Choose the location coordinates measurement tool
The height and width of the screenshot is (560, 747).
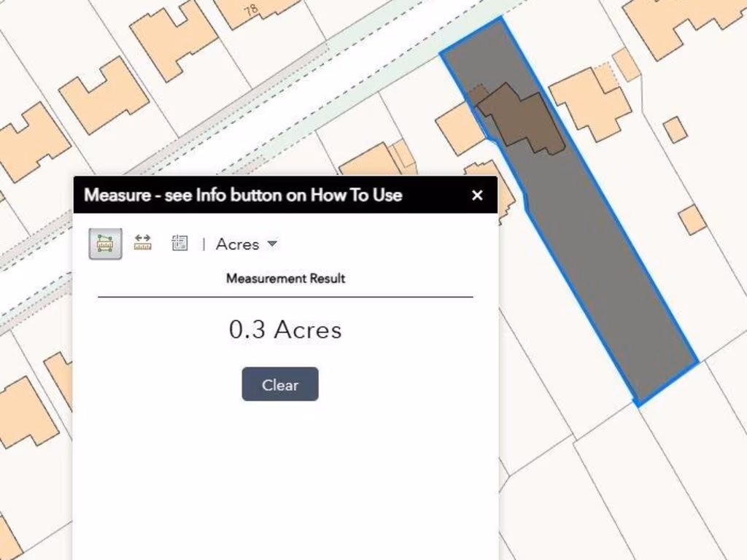point(179,243)
